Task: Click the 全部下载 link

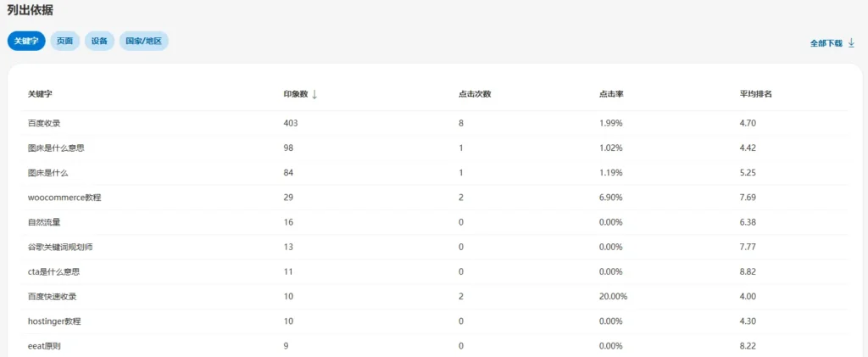Action: [826, 43]
